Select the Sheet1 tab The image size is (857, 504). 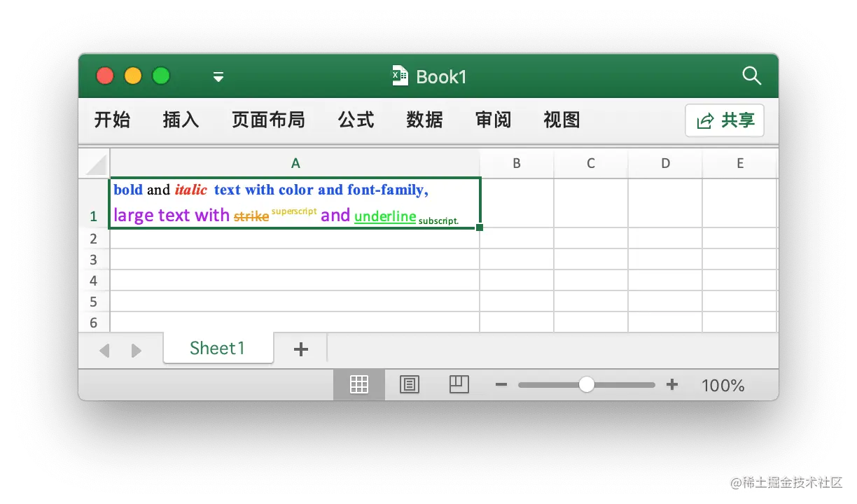[218, 348]
